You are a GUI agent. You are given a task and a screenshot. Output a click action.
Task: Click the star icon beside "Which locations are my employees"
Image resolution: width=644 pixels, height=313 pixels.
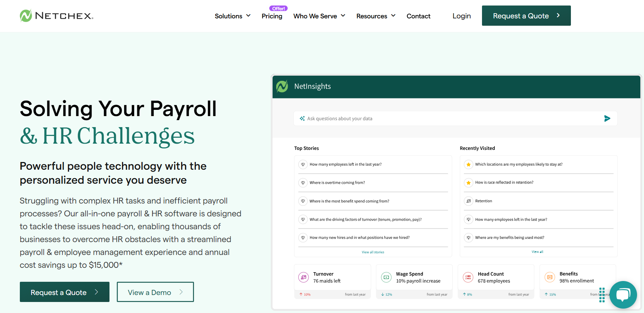(468, 164)
